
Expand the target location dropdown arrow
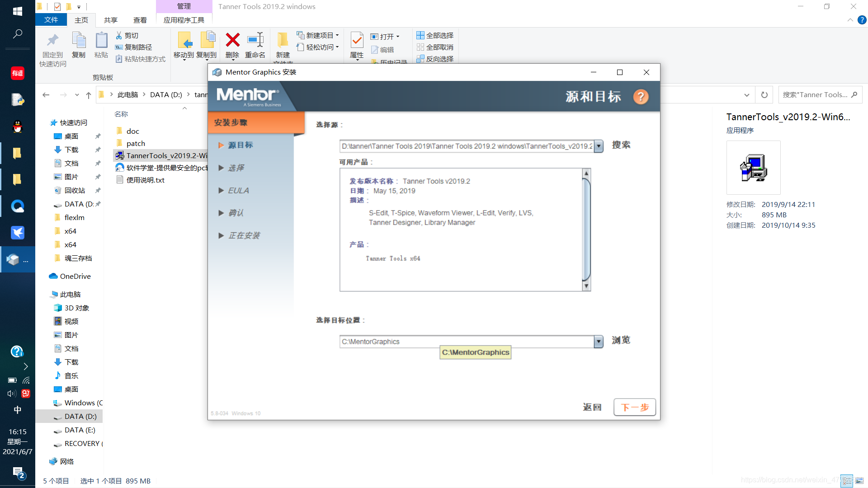click(x=599, y=342)
